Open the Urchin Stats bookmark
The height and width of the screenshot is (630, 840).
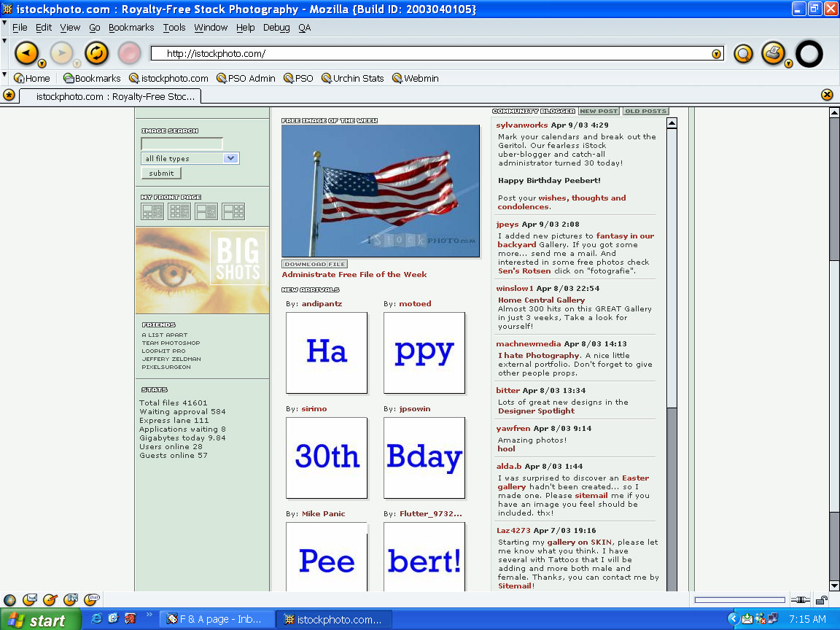coord(352,78)
